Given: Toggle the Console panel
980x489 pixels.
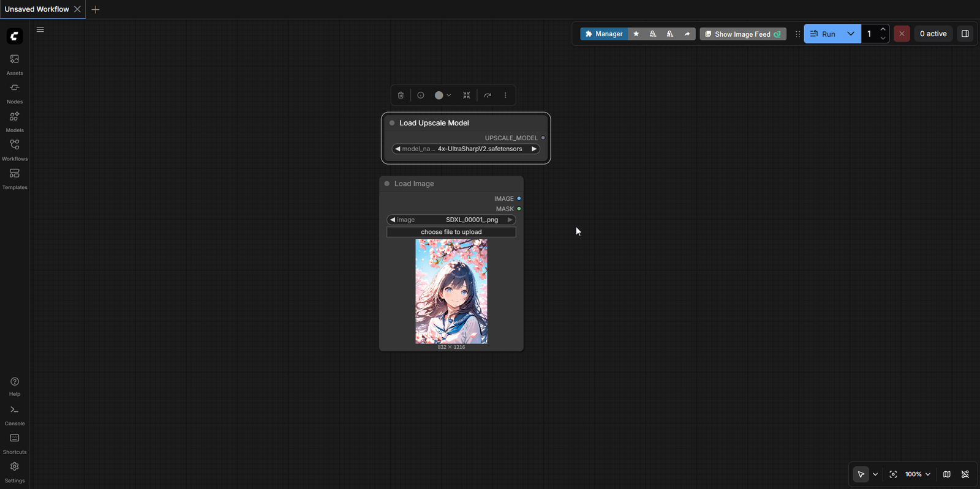Looking at the screenshot, I should coord(15,415).
